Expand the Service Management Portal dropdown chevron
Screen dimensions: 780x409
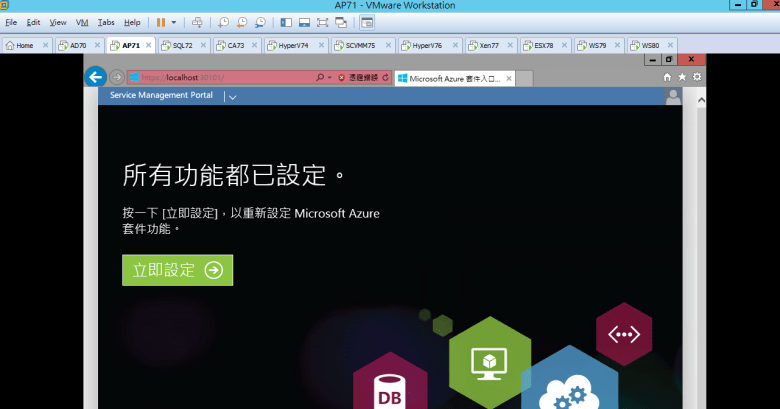[x=232, y=97]
